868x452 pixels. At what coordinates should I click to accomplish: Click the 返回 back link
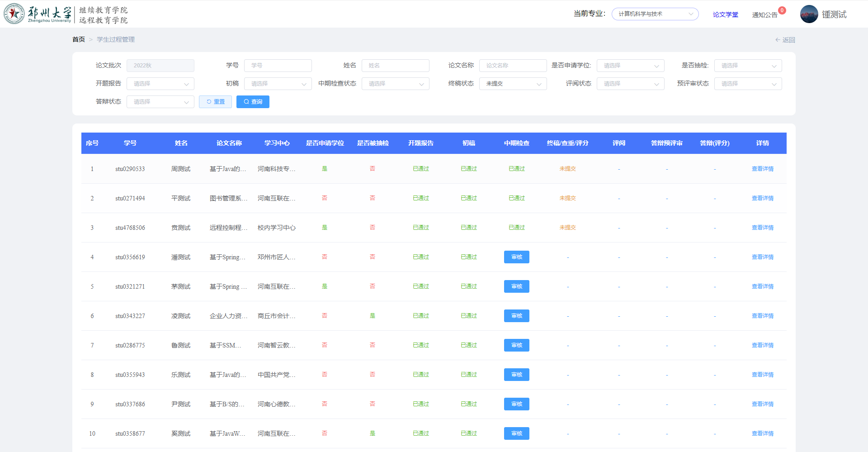[x=785, y=40]
